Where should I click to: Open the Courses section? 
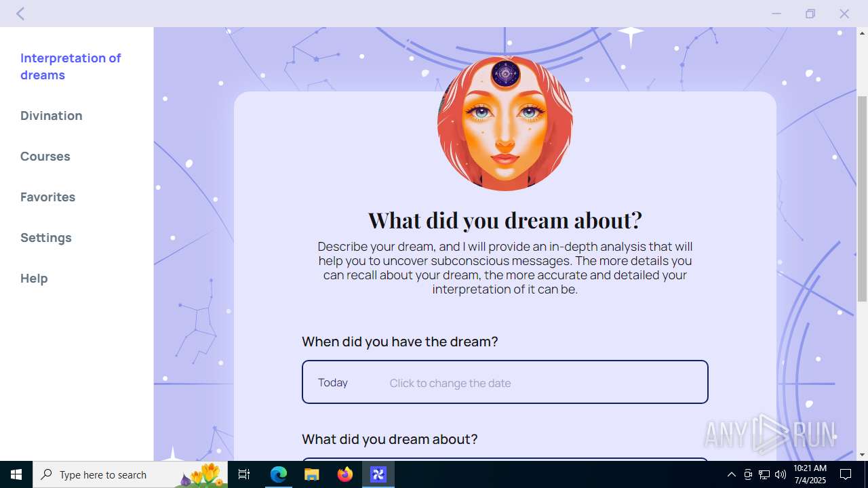45,156
